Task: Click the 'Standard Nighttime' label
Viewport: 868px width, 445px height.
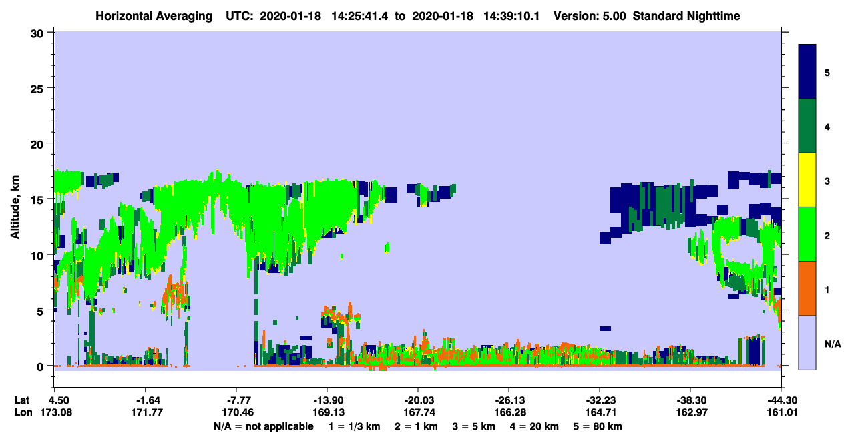Action: pyautogui.click(x=686, y=16)
